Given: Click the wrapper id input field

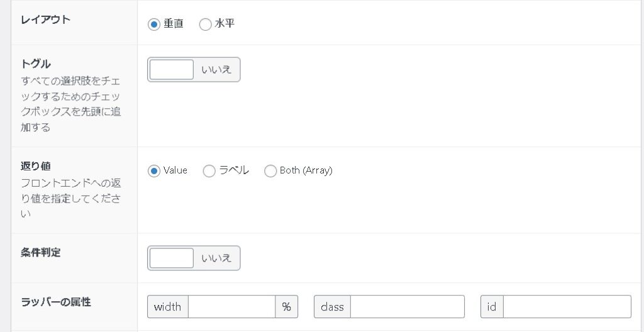Looking at the screenshot, I should tap(567, 307).
